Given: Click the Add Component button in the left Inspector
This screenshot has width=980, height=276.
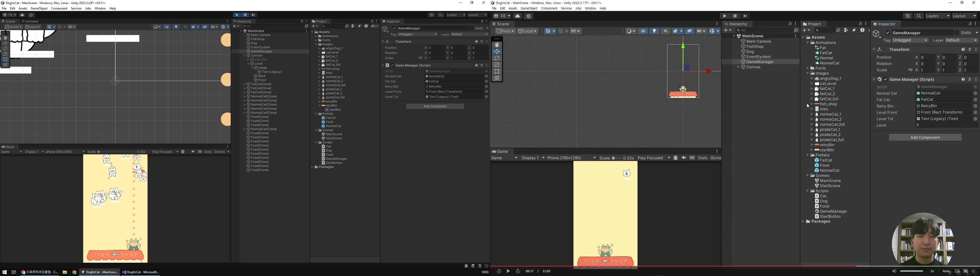Looking at the screenshot, I should click(435, 106).
